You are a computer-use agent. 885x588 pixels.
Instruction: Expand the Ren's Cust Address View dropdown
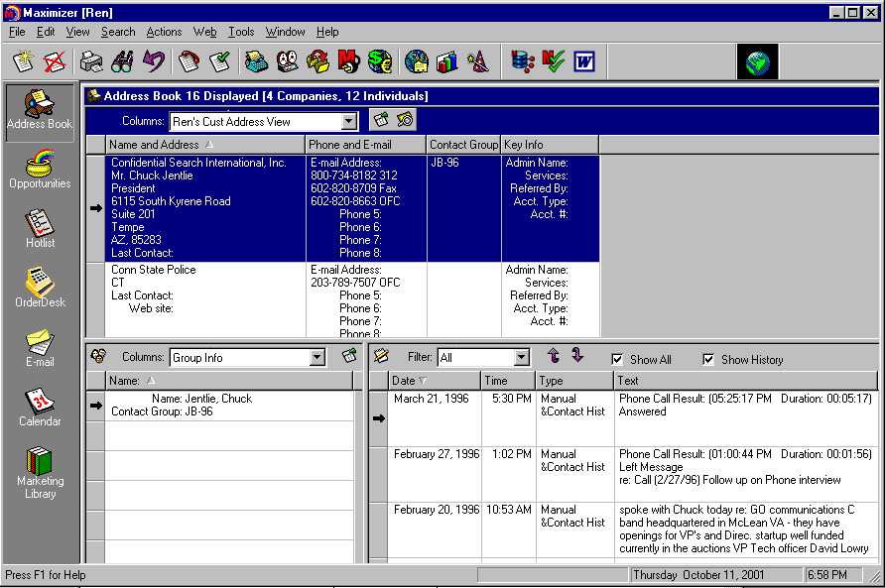tap(349, 121)
